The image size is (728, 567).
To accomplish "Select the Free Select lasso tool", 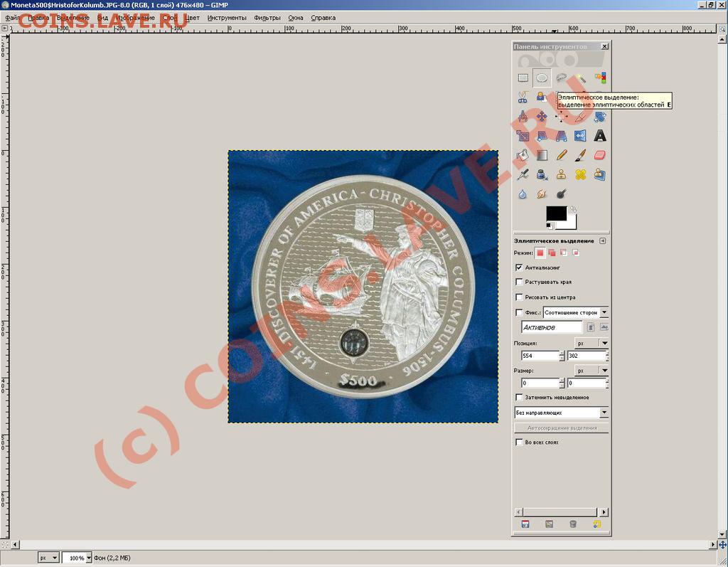I will (562, 78).
